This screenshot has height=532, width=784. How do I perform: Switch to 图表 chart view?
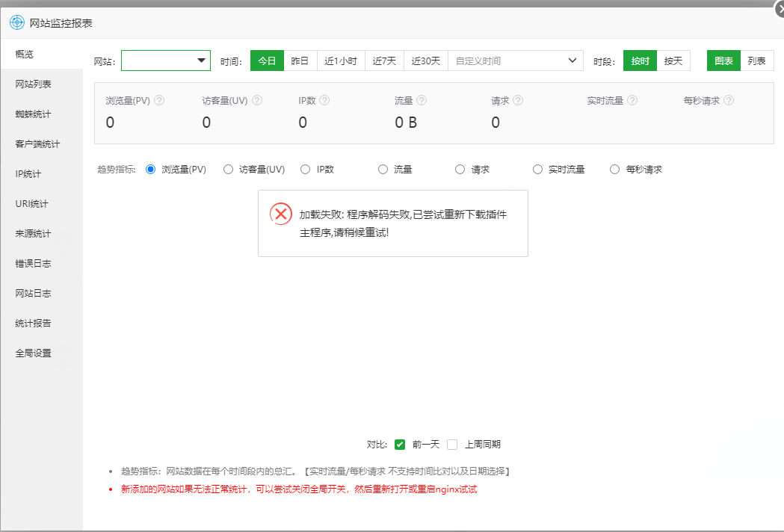tap(723, 61)
